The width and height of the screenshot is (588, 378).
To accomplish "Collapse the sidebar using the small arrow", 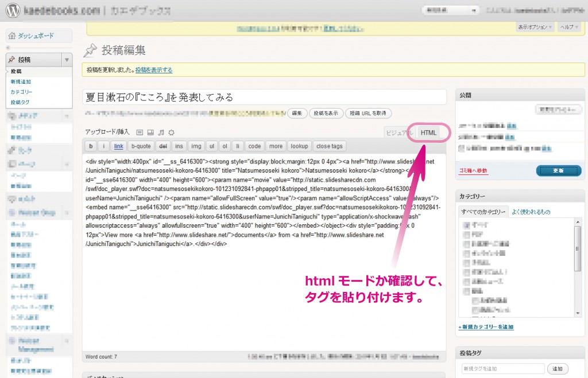I will 8,48.
